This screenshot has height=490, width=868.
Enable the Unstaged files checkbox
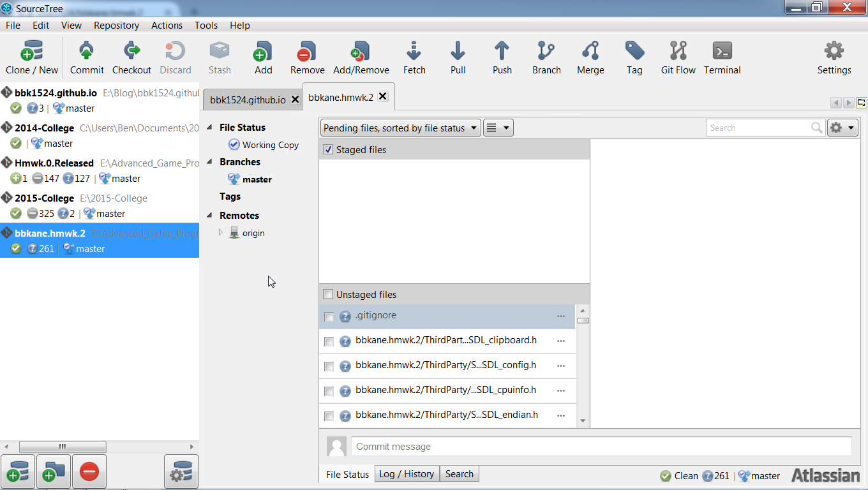[328, 294]
